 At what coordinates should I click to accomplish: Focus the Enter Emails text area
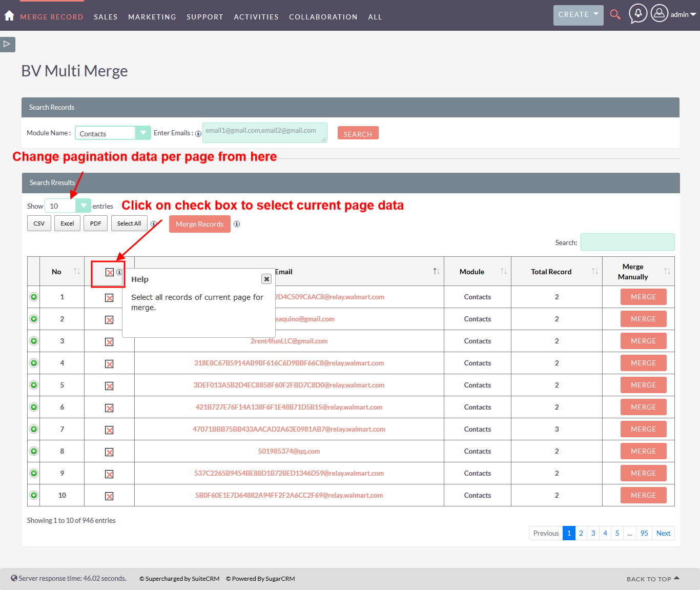click(265, 133)
